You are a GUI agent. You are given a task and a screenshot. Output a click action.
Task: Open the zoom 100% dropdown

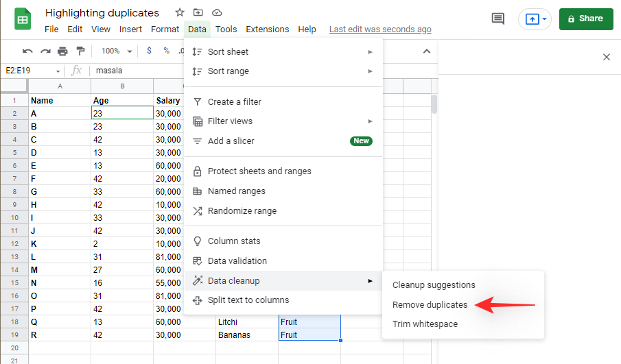[117, 51]
